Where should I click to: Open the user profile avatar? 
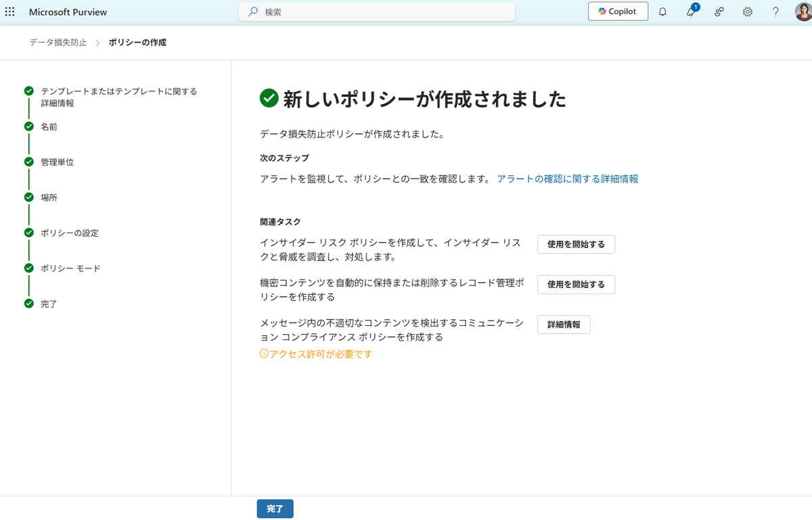tap(803, 12)
